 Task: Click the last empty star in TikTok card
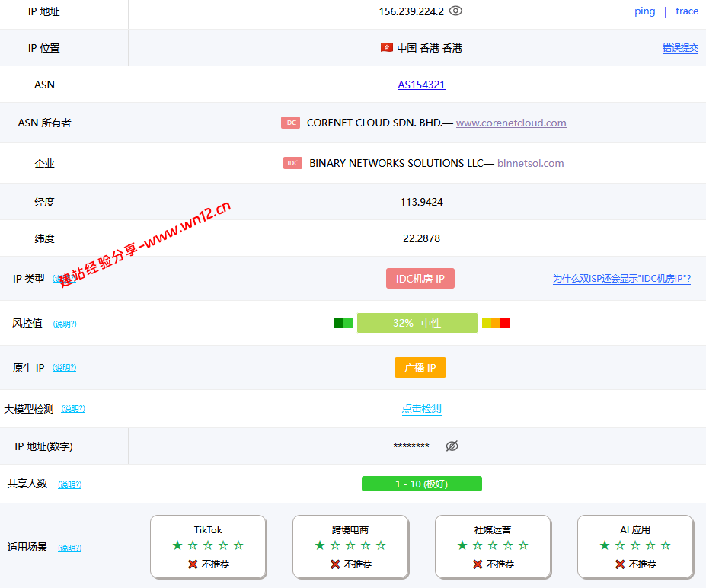[x=238, y=545]
